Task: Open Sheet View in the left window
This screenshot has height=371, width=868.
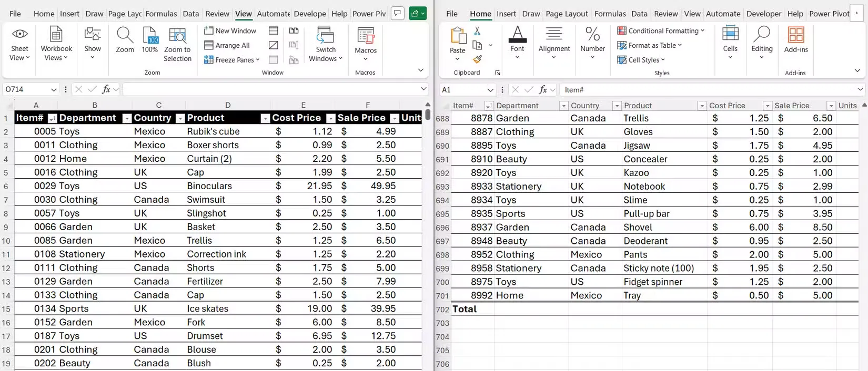Action: pyautogui.click(x=19, y=44)
